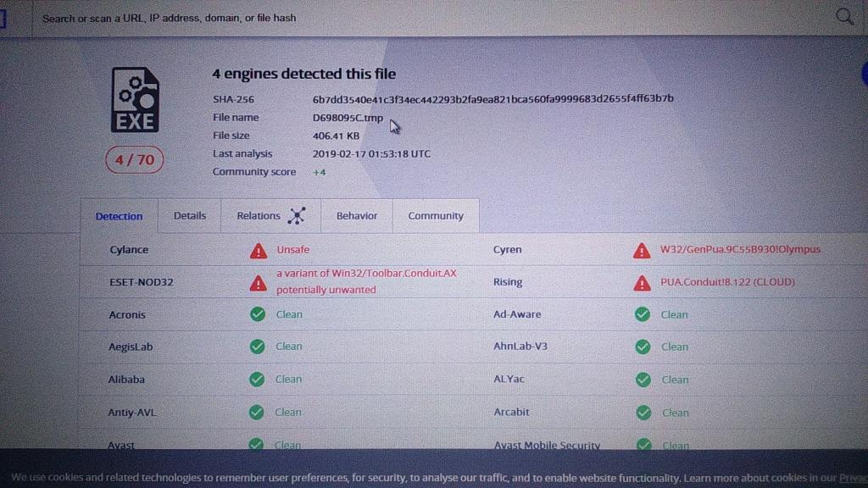
Task: Open the Community tab
Action: [436, 216]
